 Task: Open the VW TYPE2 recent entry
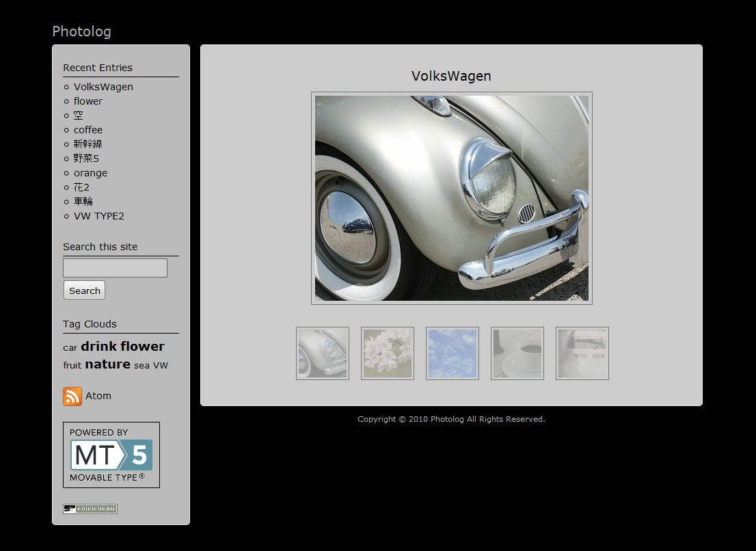(99, 216)
